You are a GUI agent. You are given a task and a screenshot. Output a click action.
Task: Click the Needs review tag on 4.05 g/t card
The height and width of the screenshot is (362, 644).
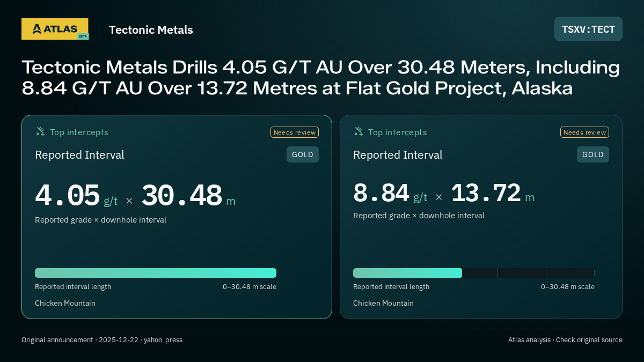[x=295, y=132]
